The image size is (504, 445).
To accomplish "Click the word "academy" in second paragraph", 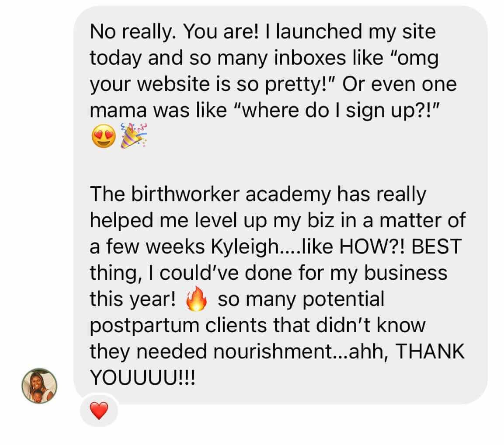I will pyautogui.click(x=288, y=195).
